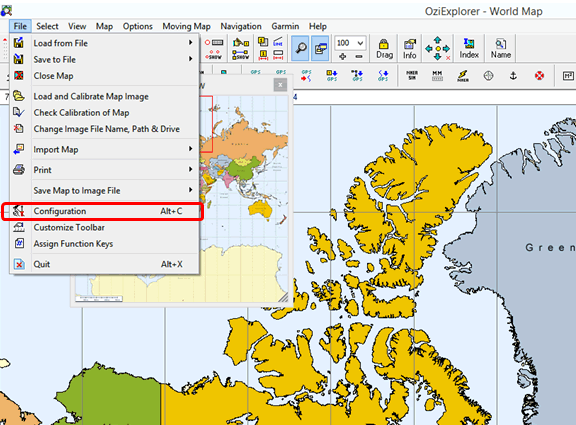Click the NMEA lightning bolt icon

point(462,76)
